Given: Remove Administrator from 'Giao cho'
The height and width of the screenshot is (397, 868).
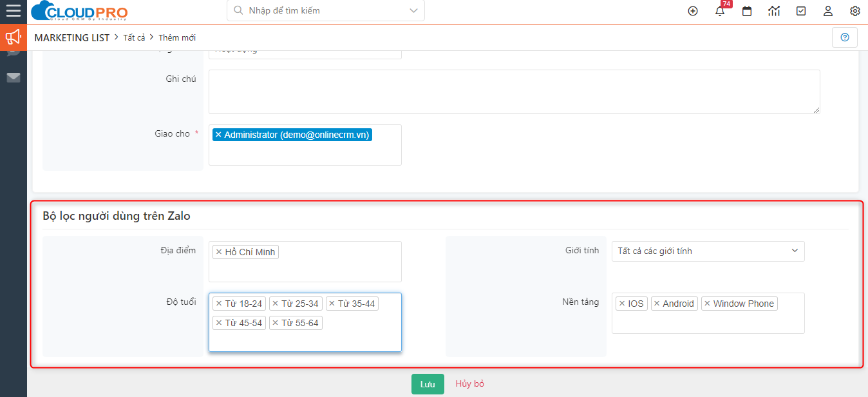Looking at the screenshot, I should tap(218, 135).
